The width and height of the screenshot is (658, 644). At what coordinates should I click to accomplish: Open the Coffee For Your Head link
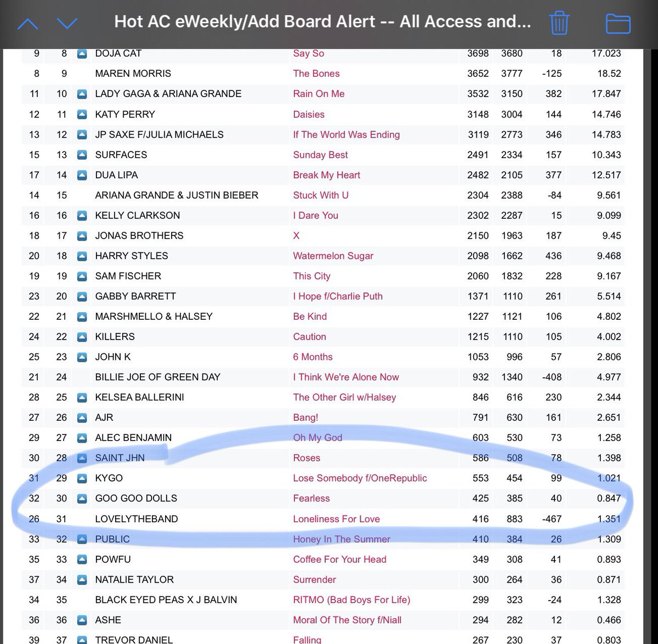coord(339,559)
